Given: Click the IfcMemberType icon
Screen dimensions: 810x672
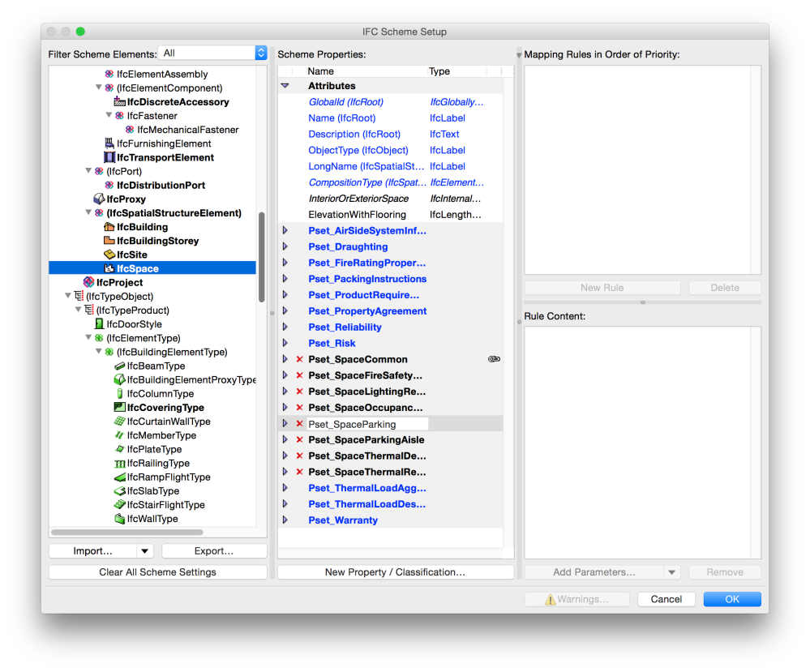Looking at the screenshot, I should 120,435.
